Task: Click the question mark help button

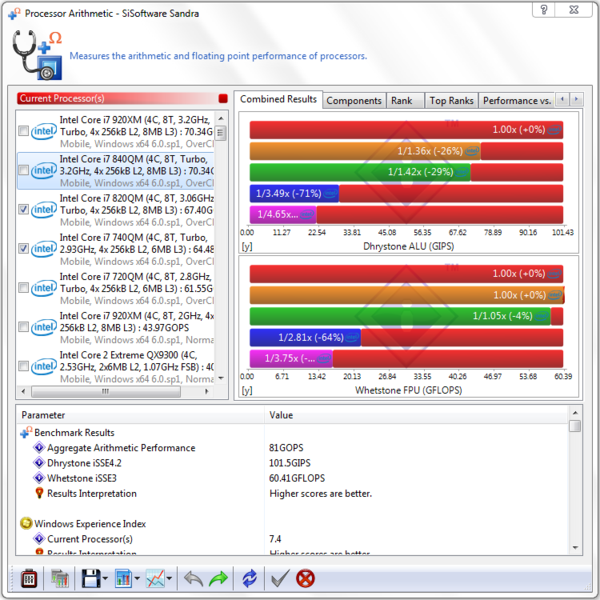Action: (x=543, y=10)
